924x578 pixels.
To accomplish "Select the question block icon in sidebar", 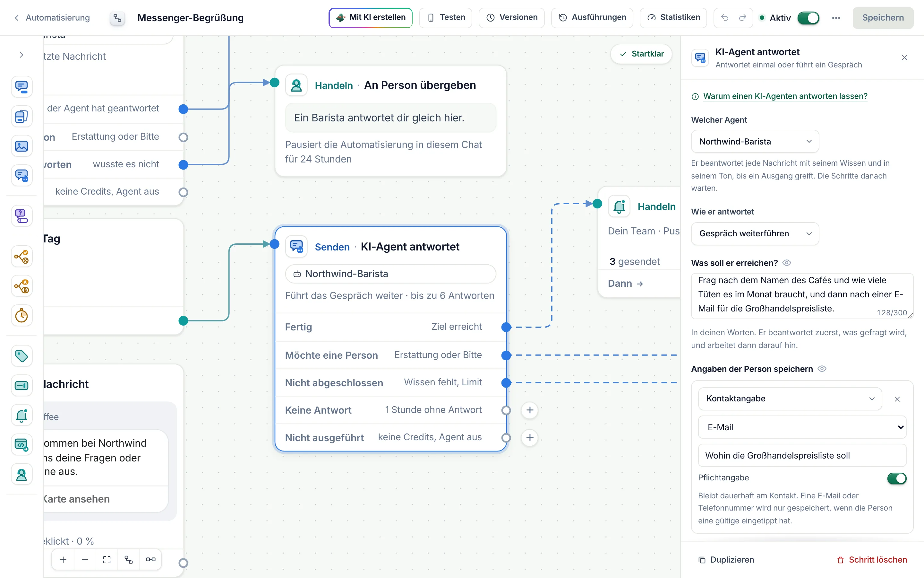I will tap(21, 216).
